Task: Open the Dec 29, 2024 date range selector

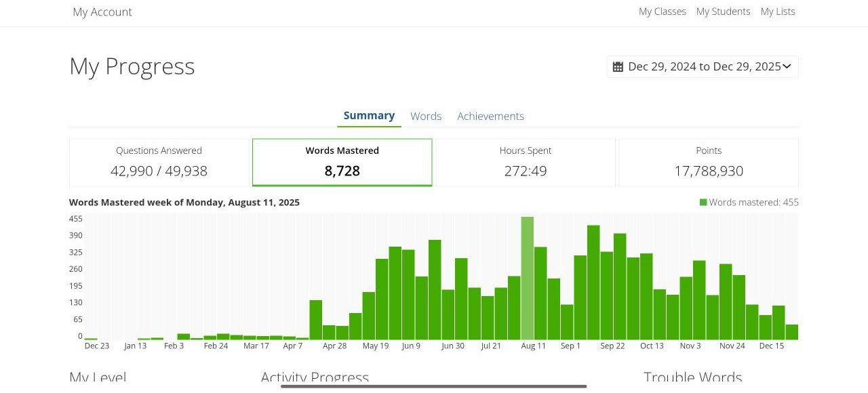Action: click(x=703, y=66)
